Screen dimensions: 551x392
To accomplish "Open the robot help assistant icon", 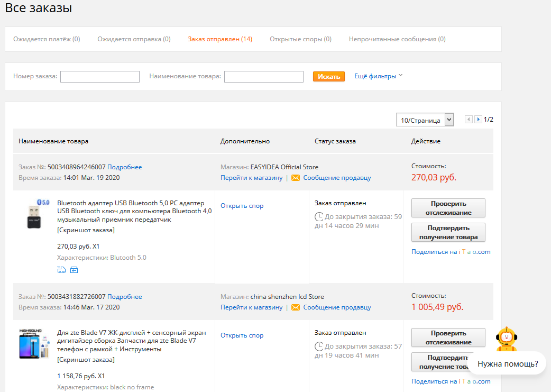I will tap(506, 340).
